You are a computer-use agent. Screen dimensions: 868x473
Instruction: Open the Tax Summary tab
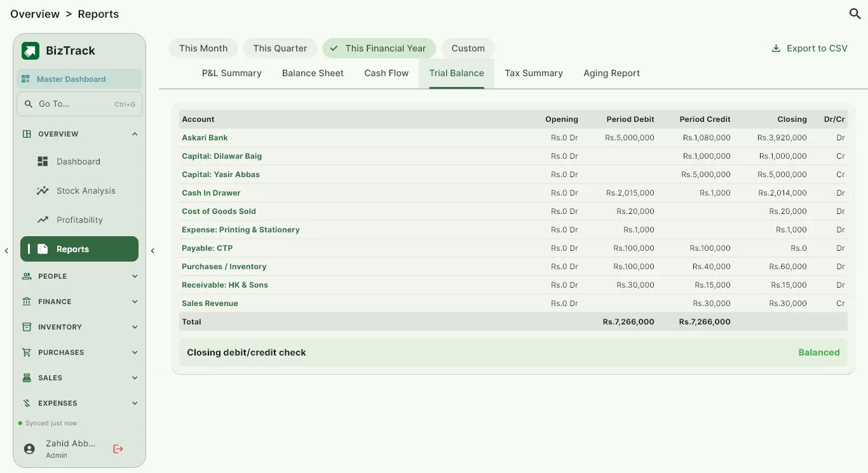tap(534, 73)
